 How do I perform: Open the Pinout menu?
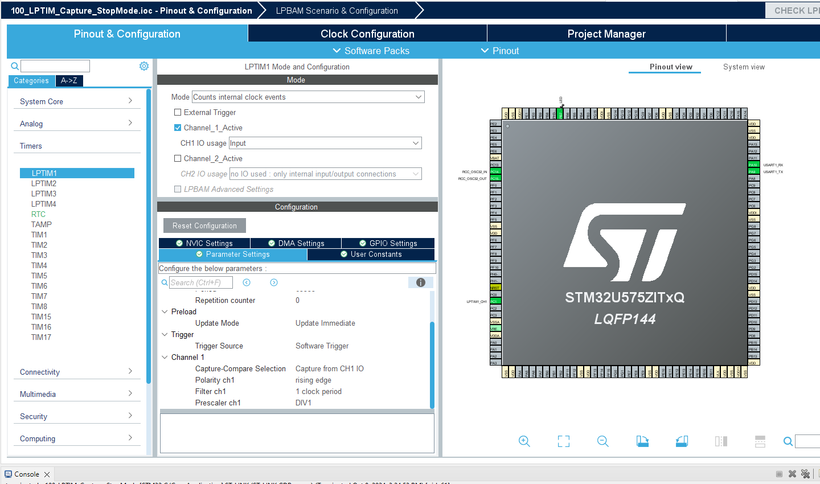(499, 51)
